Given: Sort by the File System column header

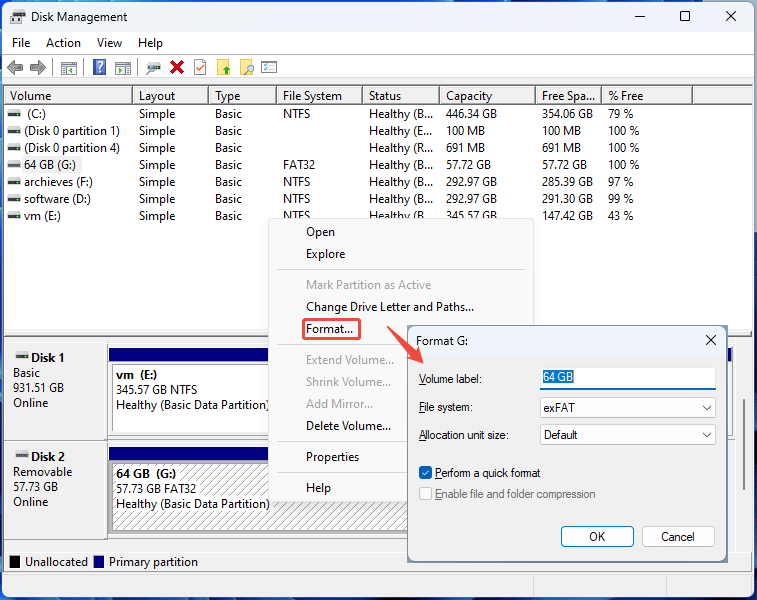Looking at the screenshot, I should [320, 96].
